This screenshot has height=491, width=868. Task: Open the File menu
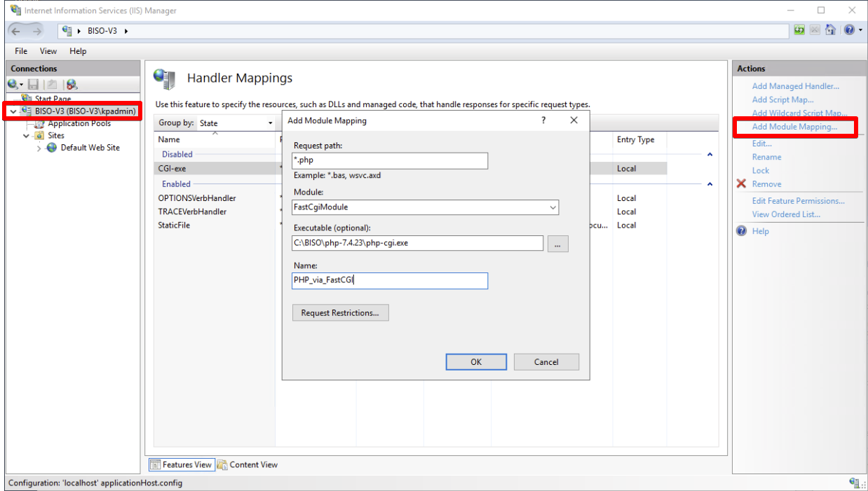point(21,51)
